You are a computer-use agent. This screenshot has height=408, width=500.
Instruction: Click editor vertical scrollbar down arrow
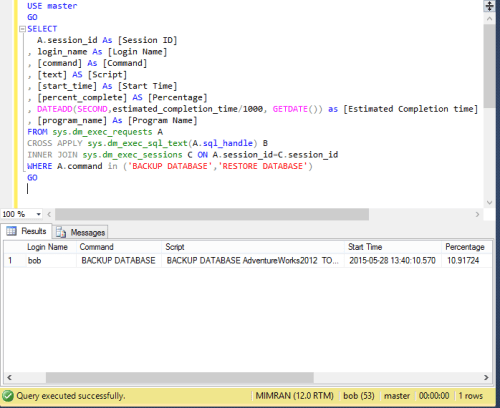click(x=489, y=202)
